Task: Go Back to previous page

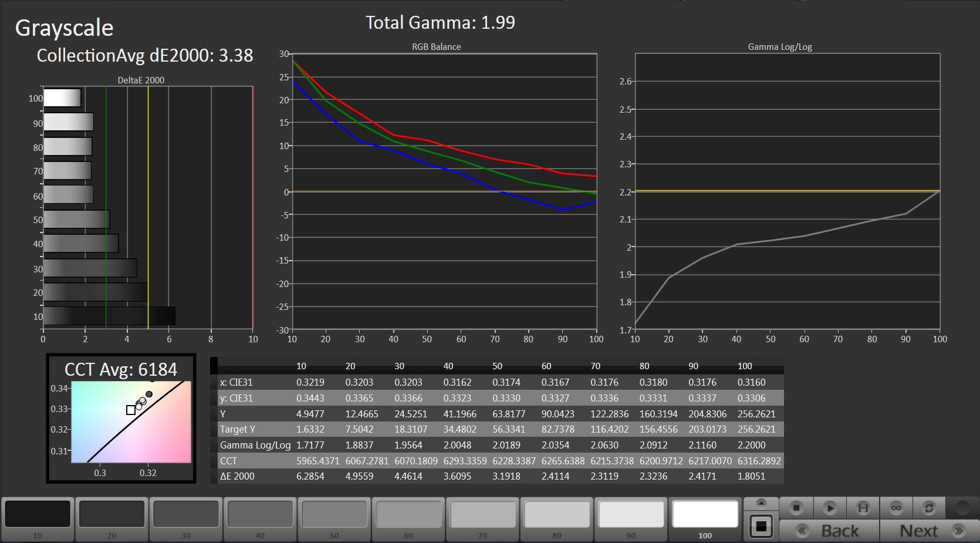Action: tap(829, 531)
